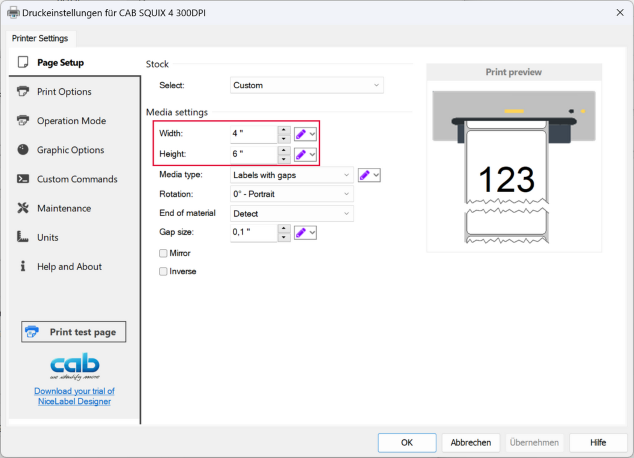Image resolution: width=634 pixels, height=458 pixels.
Task: Decrease Width with the down arrow
Action: point(284,139)
